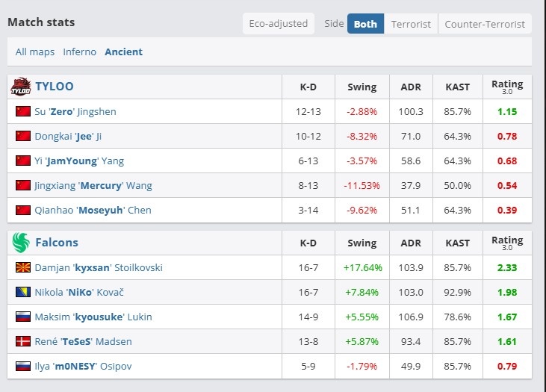Click the TYLOO team logo icon

(20, 87)
